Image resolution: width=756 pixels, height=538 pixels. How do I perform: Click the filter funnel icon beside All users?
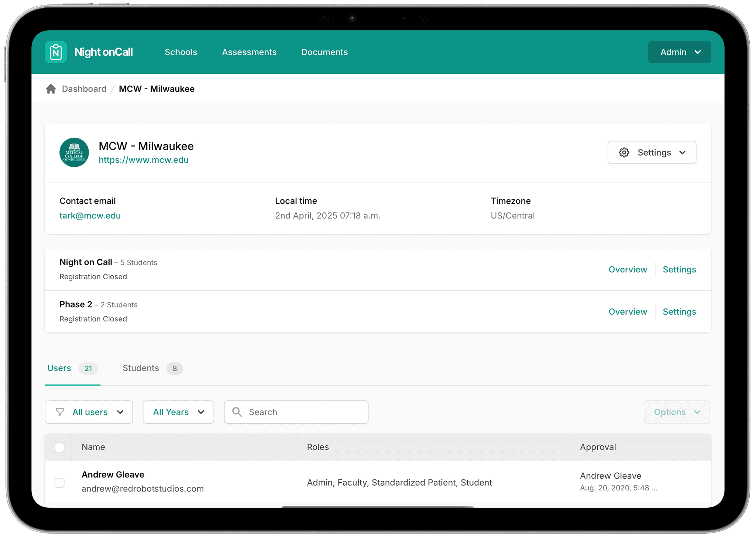pyautogui.click(x=60, y=412)
